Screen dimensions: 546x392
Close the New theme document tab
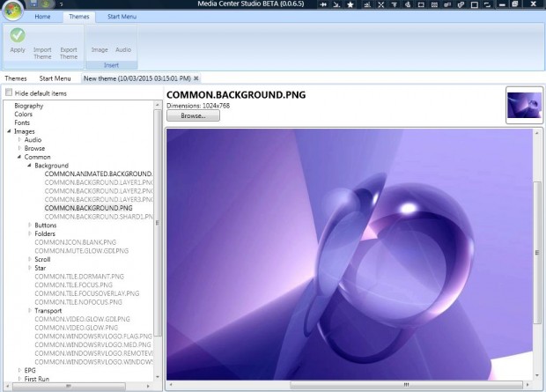tap(196, 78)
